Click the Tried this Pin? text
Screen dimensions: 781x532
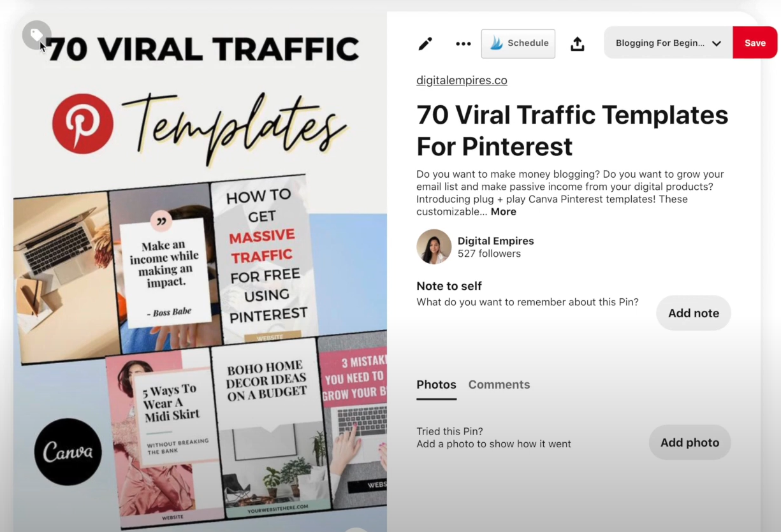(449, 431)
